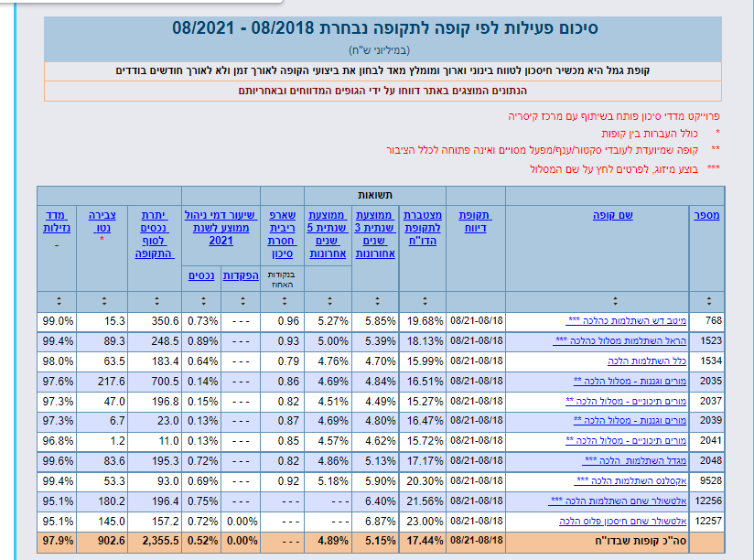Click sort arrows under שם קופה column
Viewport: 754px width, 560px height.
point(615,301)
